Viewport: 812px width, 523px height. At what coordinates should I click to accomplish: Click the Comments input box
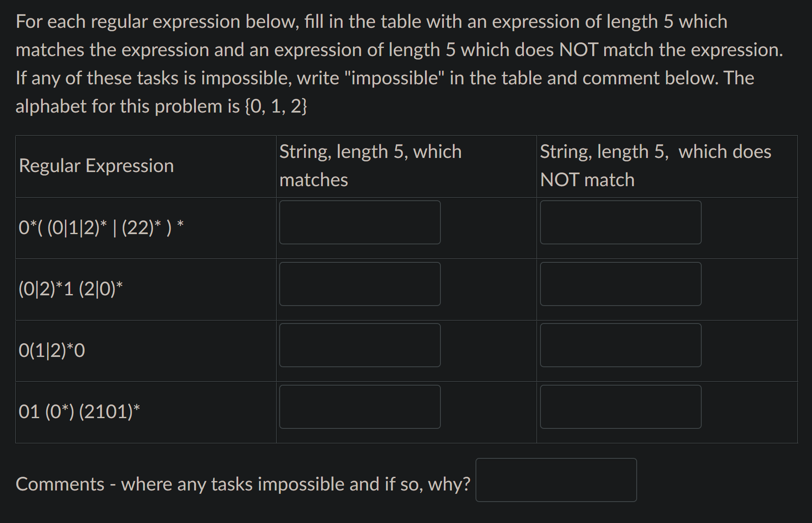click(x=556, y=480)
